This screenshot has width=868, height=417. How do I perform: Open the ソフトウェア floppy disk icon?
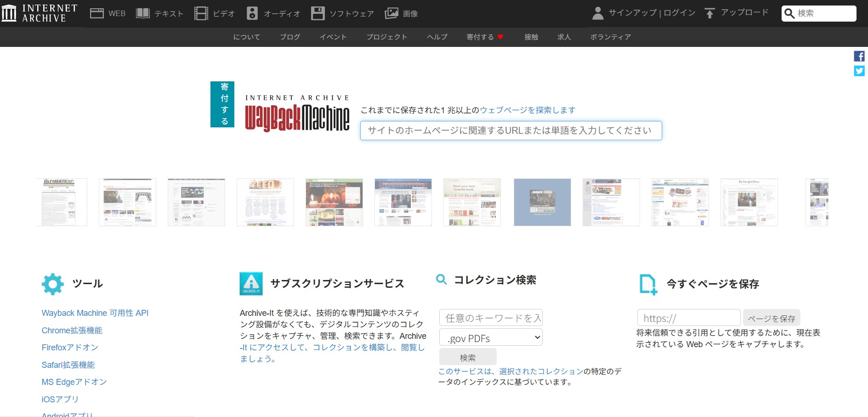[x=318, y=13]
